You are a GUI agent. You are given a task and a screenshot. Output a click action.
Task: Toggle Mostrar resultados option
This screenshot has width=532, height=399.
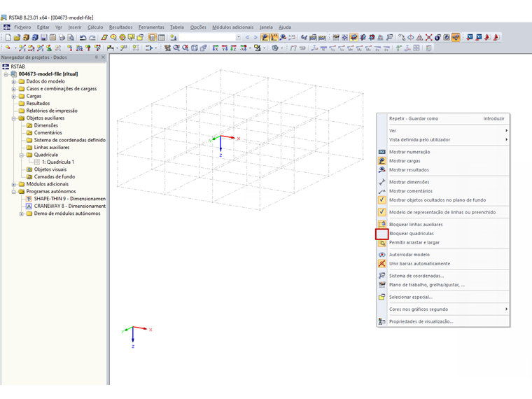[x=443, y=170]
